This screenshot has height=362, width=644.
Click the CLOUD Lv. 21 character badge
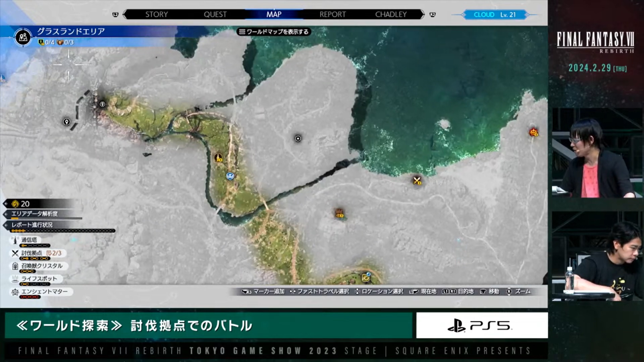pos(494,15)
